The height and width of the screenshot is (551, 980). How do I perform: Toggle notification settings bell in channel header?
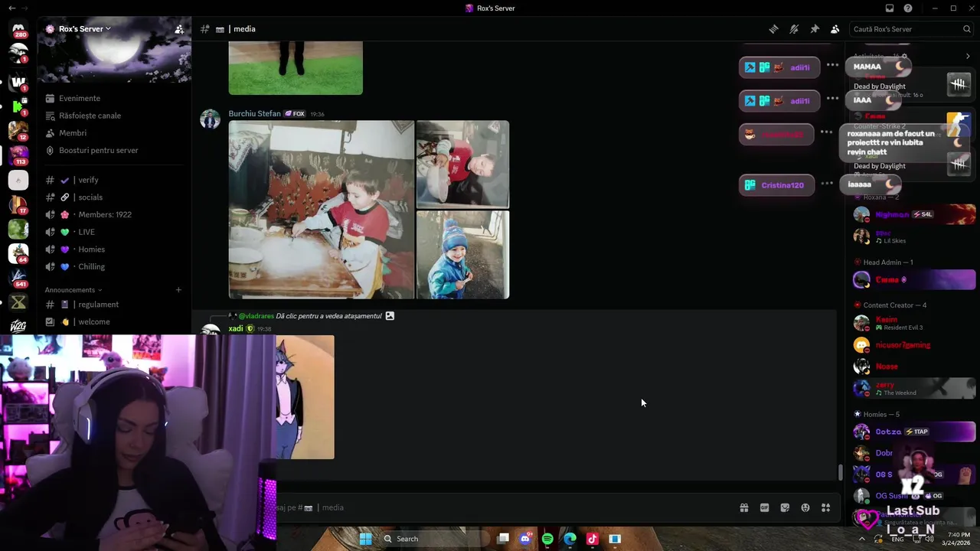point(794,29)
